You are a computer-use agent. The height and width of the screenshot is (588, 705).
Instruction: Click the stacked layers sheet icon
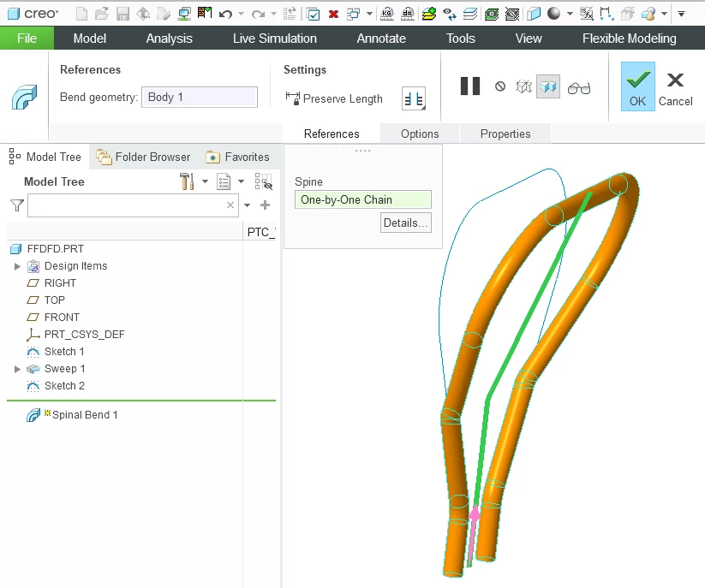(x=469, y=14)
